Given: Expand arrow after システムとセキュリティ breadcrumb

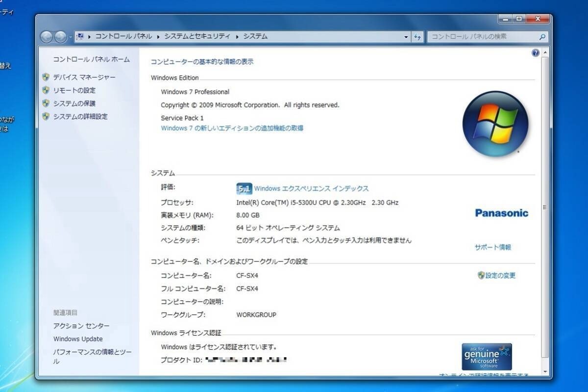Looking at the screenshot, I should 237,36.
